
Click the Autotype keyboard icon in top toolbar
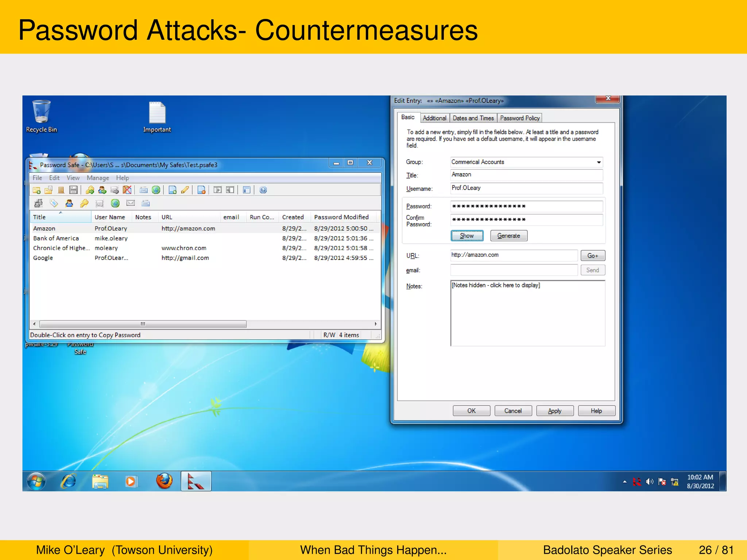point(144,190)
